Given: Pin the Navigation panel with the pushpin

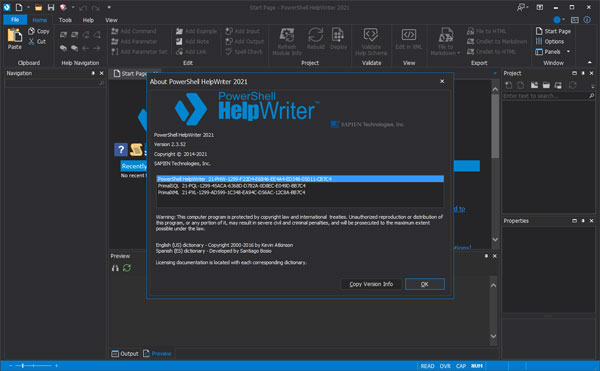Looking at the screenshot, I should (93, 73).
